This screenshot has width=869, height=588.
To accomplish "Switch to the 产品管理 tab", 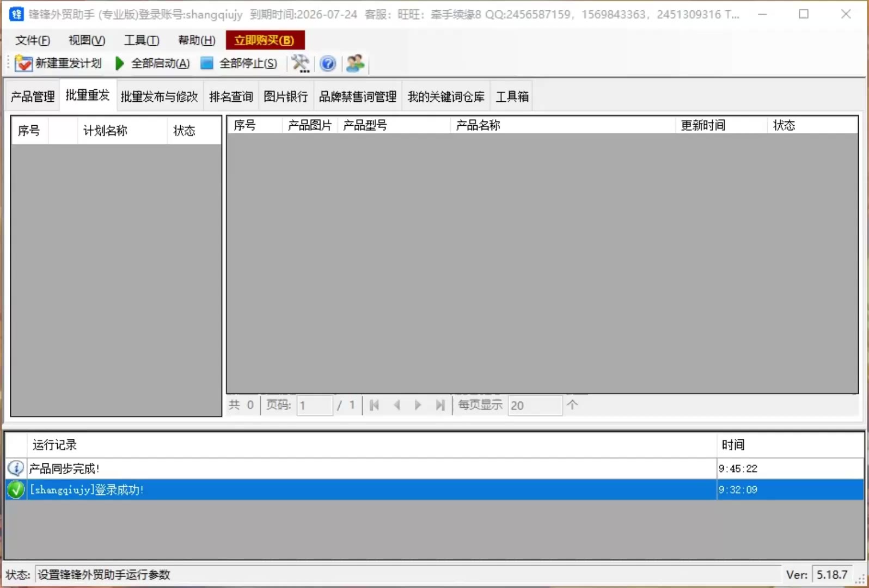I will coord(33,96).
